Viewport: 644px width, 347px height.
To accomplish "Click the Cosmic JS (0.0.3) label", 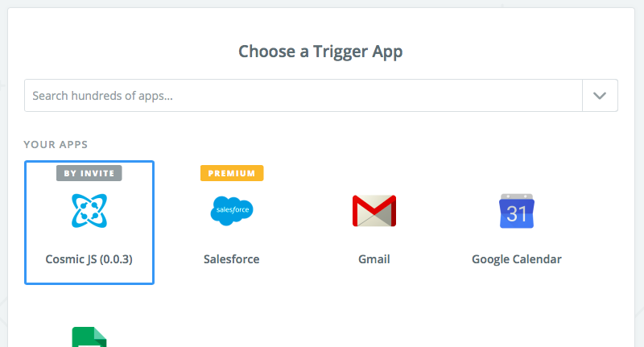I will [x=89, y=259].
